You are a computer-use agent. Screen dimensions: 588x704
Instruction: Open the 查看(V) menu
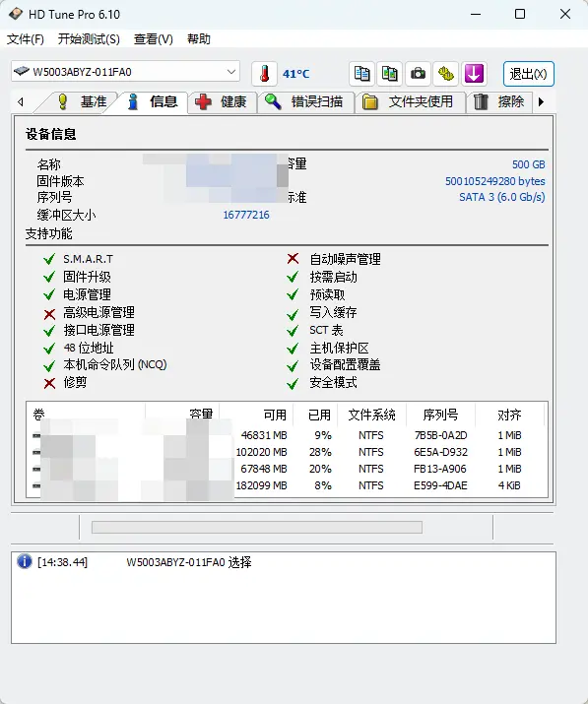coord(154,39)
